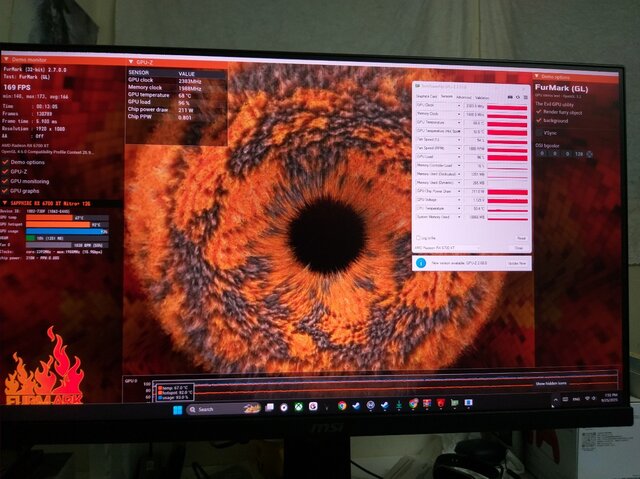
Task: Click the GPU 0 graph legend box
Action: tap(176, 393)
